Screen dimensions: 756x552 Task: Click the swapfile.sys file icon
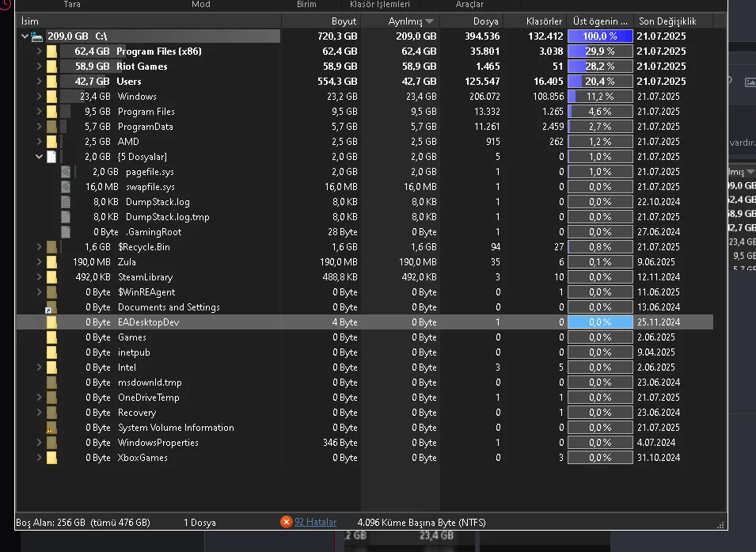coord(66,187)
